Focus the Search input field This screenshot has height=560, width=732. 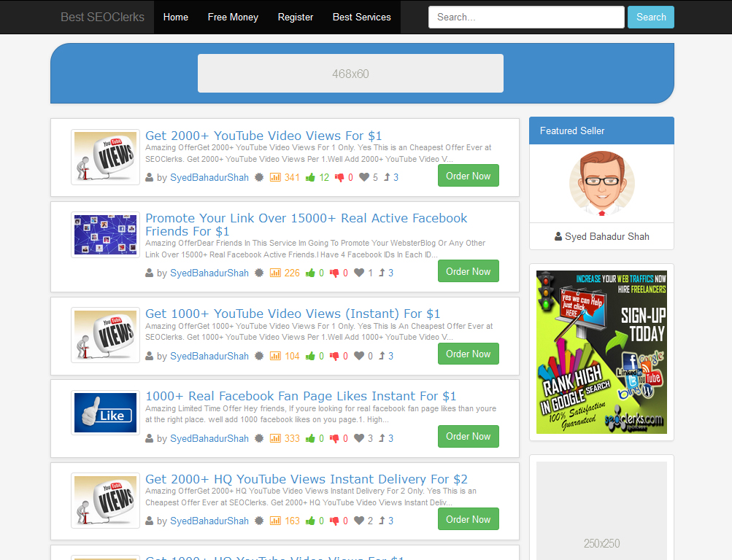point(526,17)
